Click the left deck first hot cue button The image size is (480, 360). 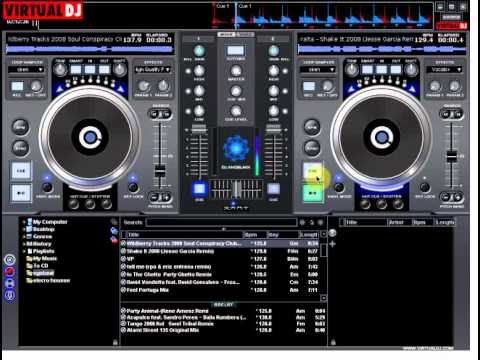click(x=74, y=204)
